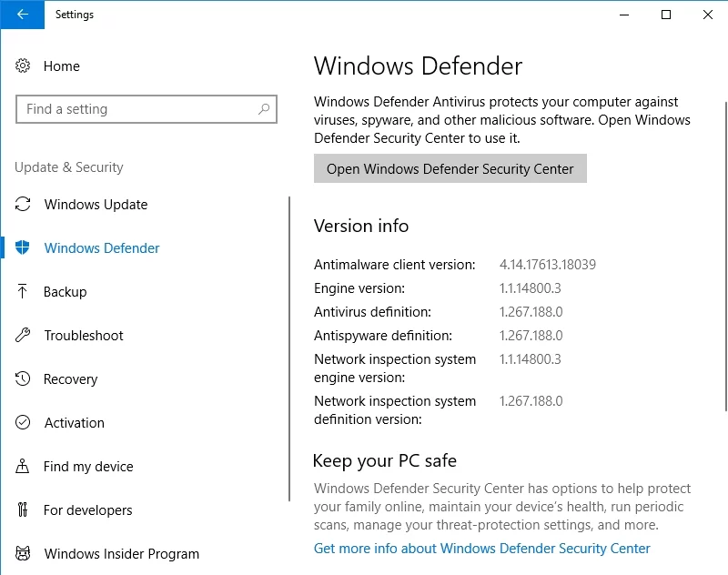Go to Windows Update section
The height and width of the screenshot is (575, 728).
point(96,205)
